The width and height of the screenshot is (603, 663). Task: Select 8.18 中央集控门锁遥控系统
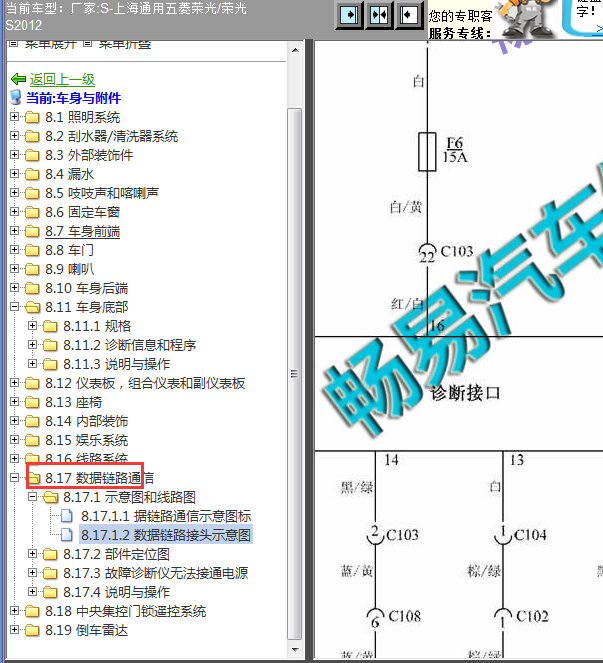[x=125, y=611]
